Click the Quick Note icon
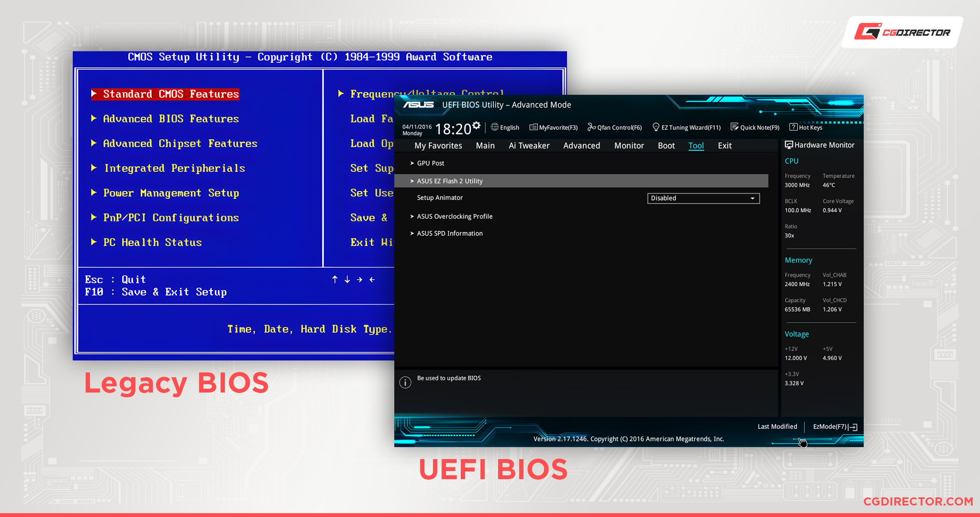Screen dimensions: 980x517 (x=733, y=127)
